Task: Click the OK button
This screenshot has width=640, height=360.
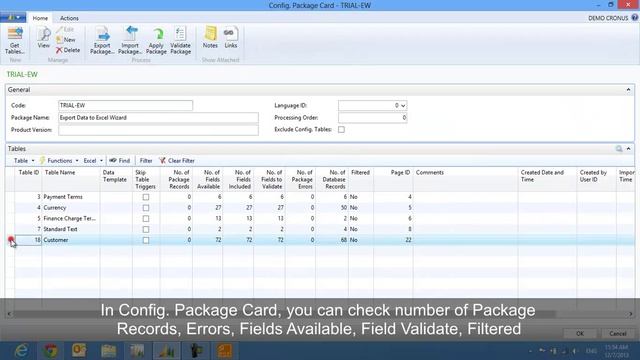Action: (x=580, y=333)
